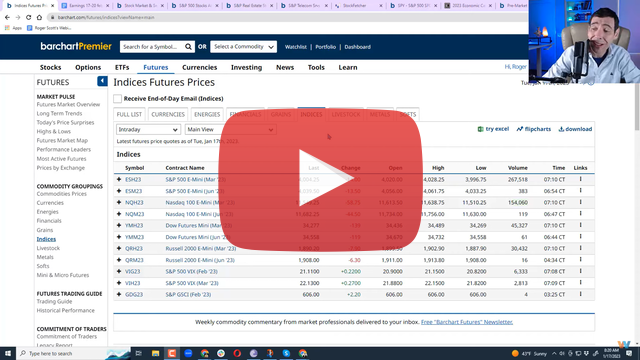Switch to the ENERGIES tab
The width and height of the screenshot is (640, 360).
207,114
